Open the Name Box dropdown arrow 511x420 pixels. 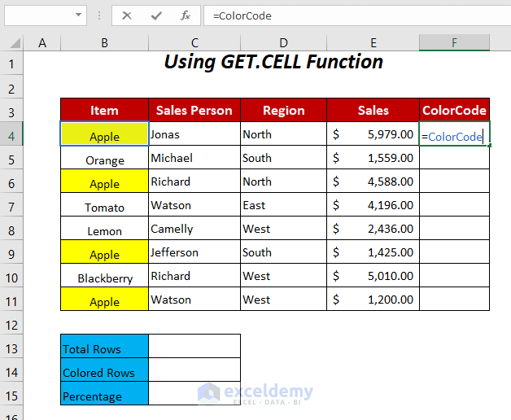(79, 15)
